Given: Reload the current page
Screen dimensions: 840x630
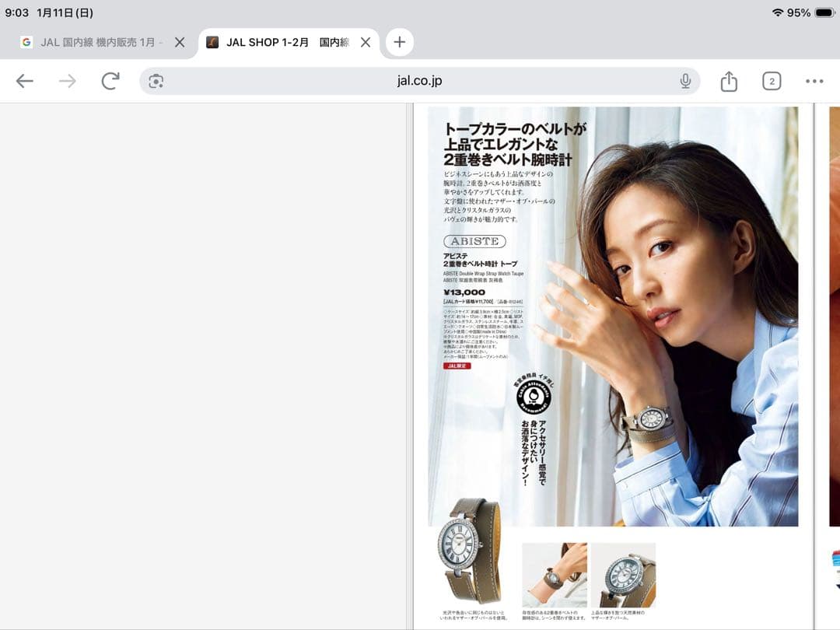Looking at the screenshot, I should pyautogui.click(x=111, y=80).
